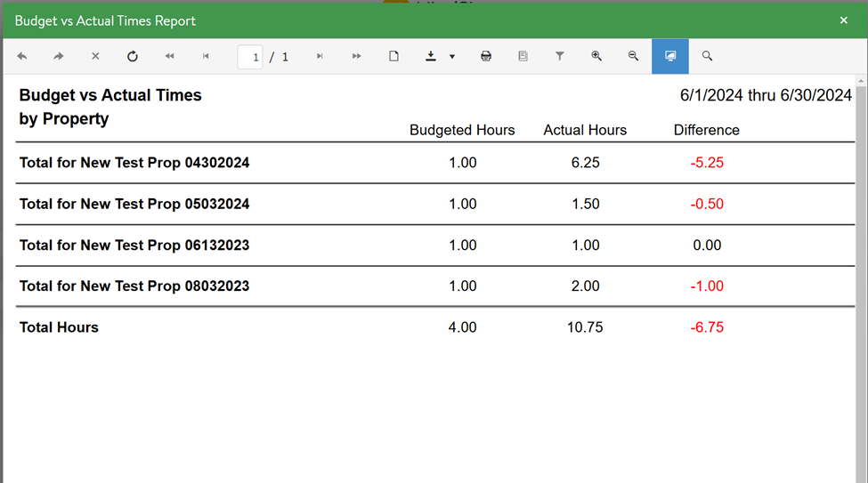Toggle print preview page icon
This screenshot has width=868, height=483.
click(393, 56)
